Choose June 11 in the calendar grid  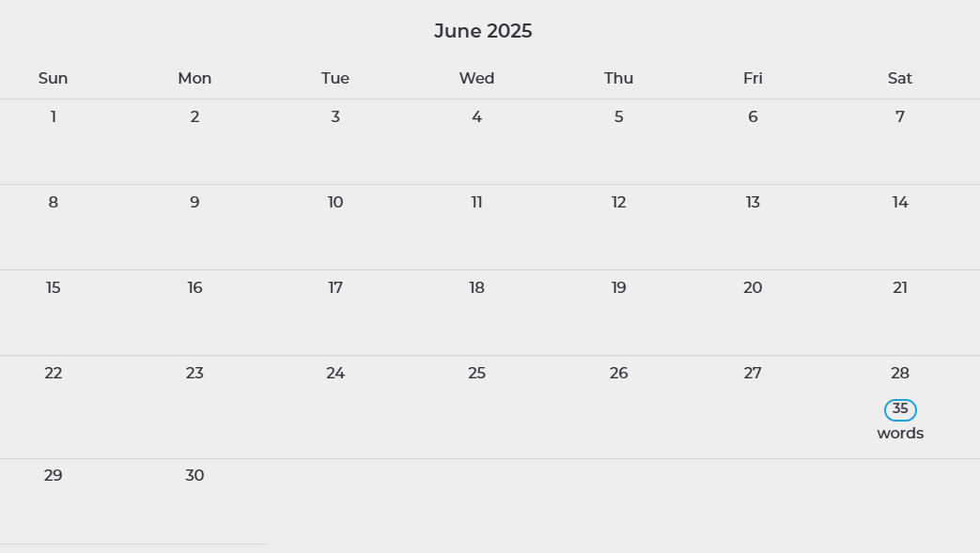click(476, 203)
